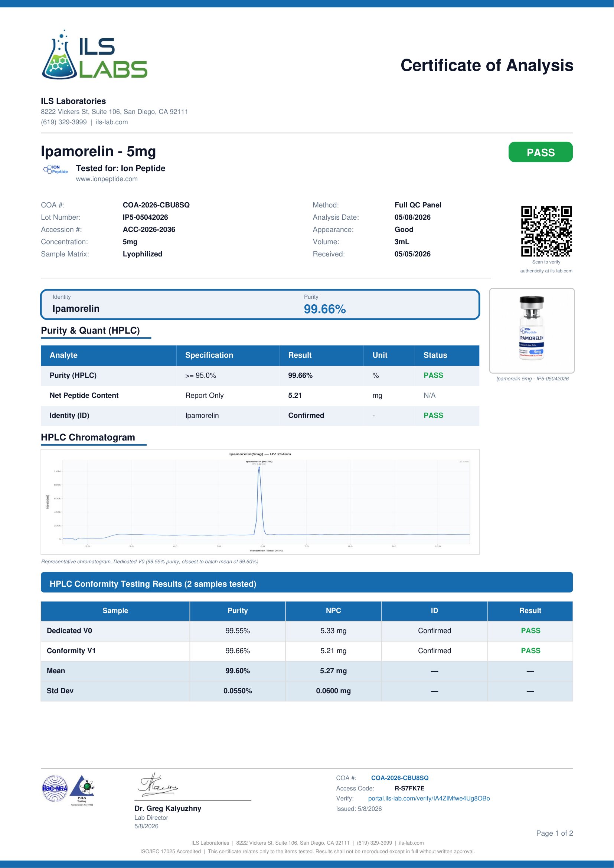The height and width of the screenshot is (868, 614).
Task: Click the blue COA-2026-CBU8SQ footer link
Action: (x=400, y=778)
